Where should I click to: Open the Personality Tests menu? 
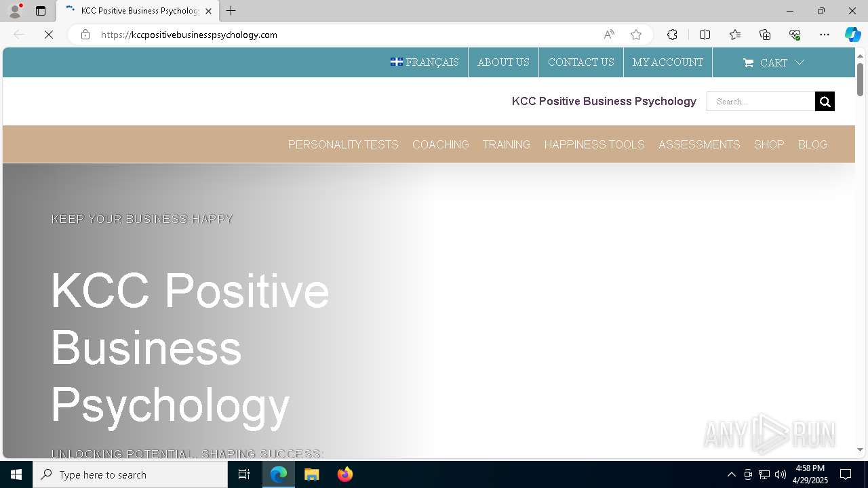343,144
